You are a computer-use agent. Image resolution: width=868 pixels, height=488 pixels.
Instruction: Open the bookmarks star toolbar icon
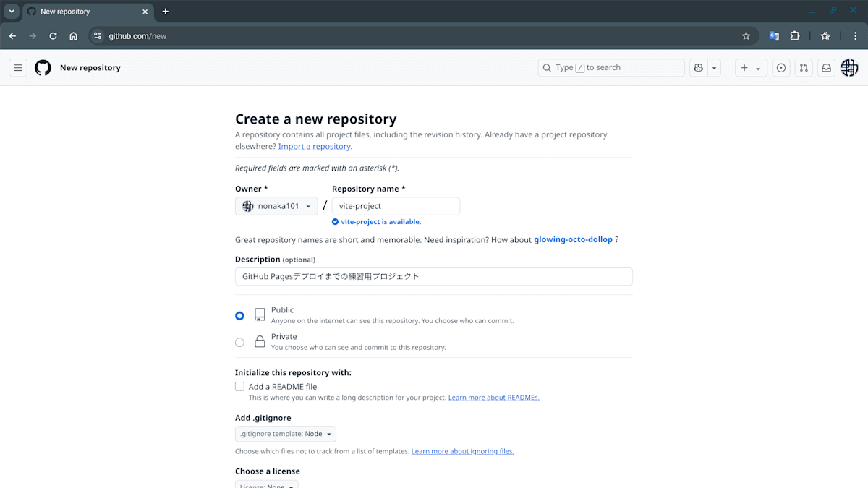coord(825,36)
